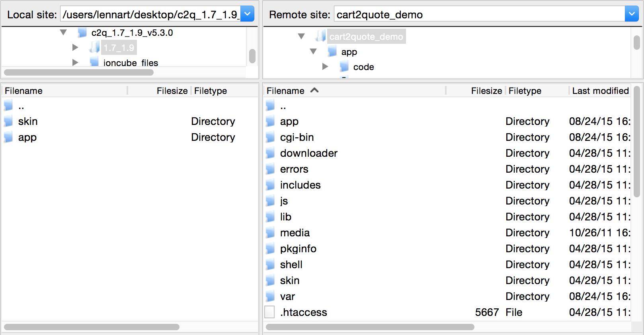Select the local app directory name
The height and width of the screenshot is (335, 644).
click(x=27, y=138)
